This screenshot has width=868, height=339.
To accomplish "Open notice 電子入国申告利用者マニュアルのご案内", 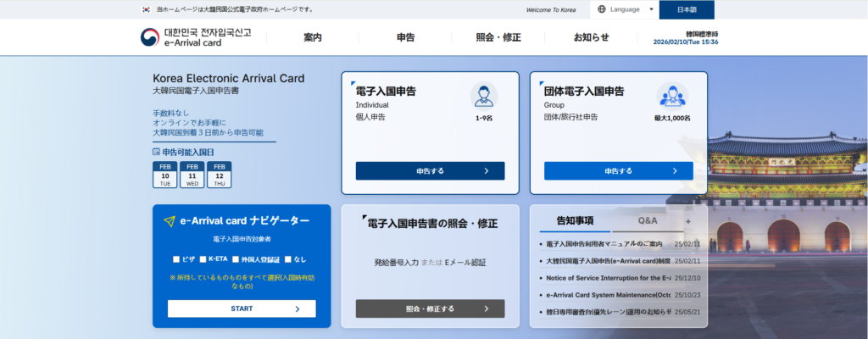I will coord(604,244).
